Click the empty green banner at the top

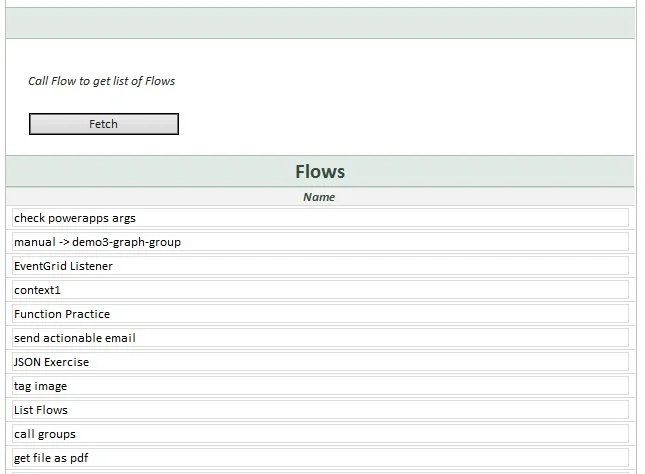(x=320, y=23)
